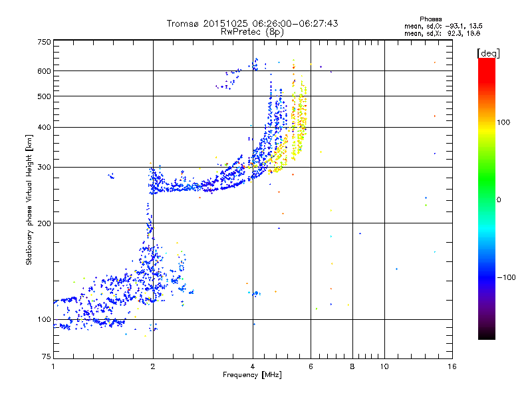532x399 pixels.
Task: Click the x-axis tick label '8'
Action: (352, 366)
